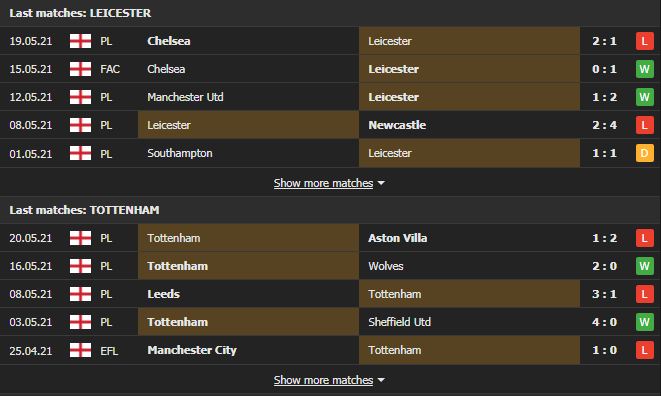Expand Show more matches under Tottenham

point(323,380)
